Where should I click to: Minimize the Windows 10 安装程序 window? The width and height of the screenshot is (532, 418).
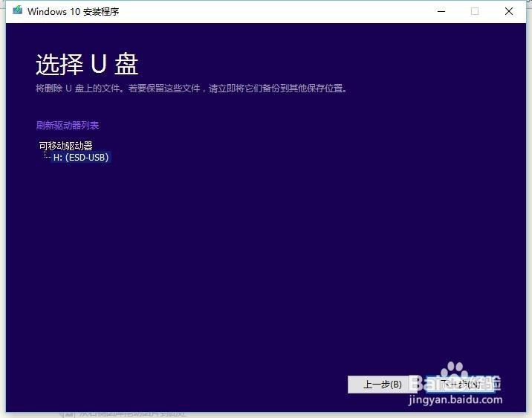(x=441, y=11)
